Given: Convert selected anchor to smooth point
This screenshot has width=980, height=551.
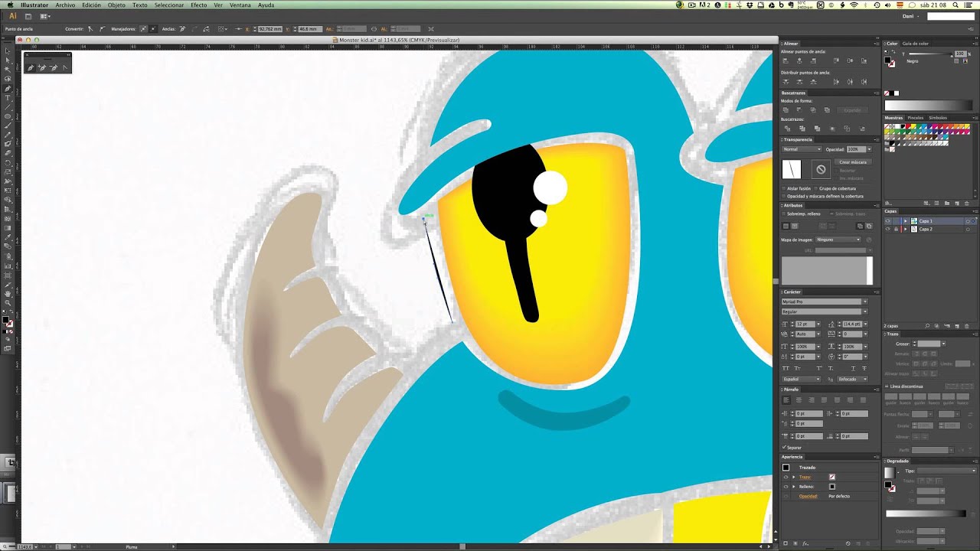Looking at the screenshot, I should point(102,29).
